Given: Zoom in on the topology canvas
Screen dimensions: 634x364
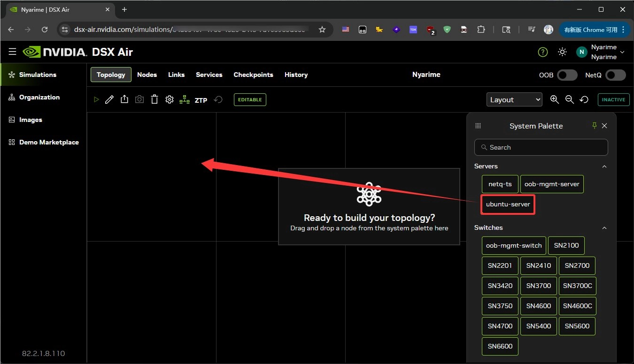Looking at the screenshot, I should click(x=555, y=99).
